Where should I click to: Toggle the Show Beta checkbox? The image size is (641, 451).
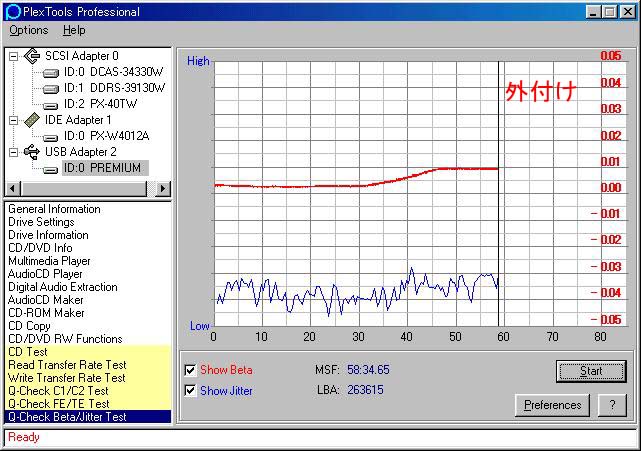(190, 370)
